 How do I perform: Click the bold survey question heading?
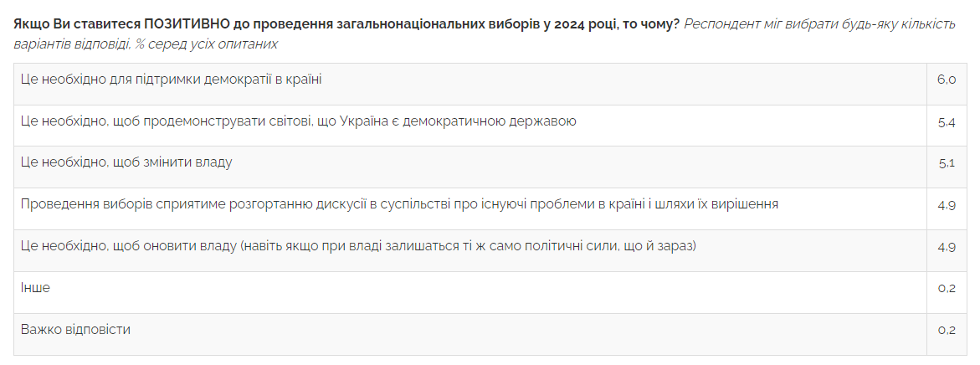[x=347, y=23]
